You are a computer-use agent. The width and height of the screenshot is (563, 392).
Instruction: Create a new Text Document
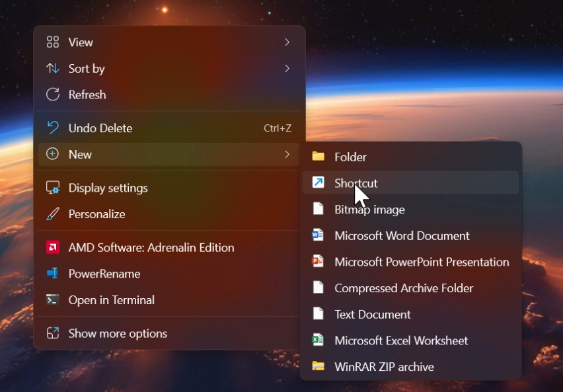click(x=372, y=315)
